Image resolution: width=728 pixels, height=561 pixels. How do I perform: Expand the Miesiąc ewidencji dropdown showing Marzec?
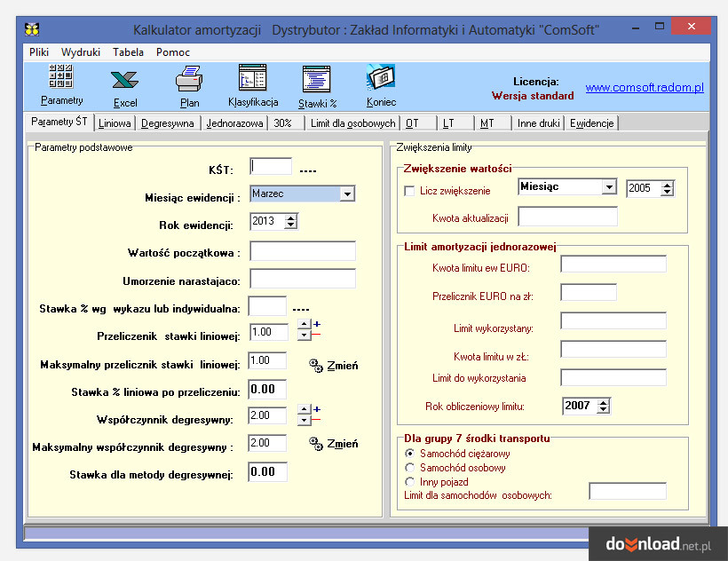coord(347,194)
